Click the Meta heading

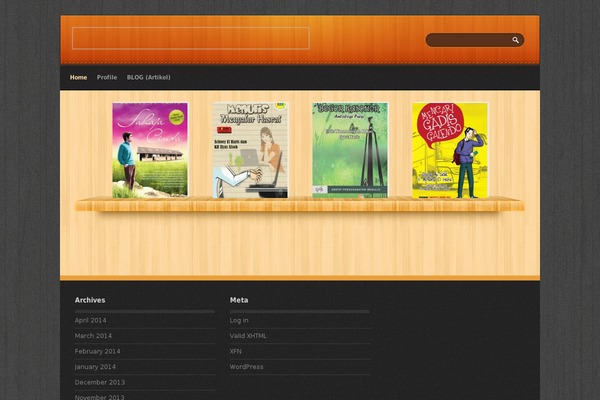click(239, 300)
